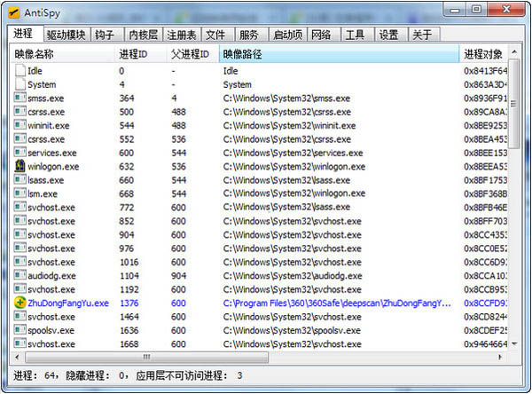This screenshot has height=394, width=532.
Task: Select the ZhuDongFangYu.exe process name
Action: click(x=68, y=303)
